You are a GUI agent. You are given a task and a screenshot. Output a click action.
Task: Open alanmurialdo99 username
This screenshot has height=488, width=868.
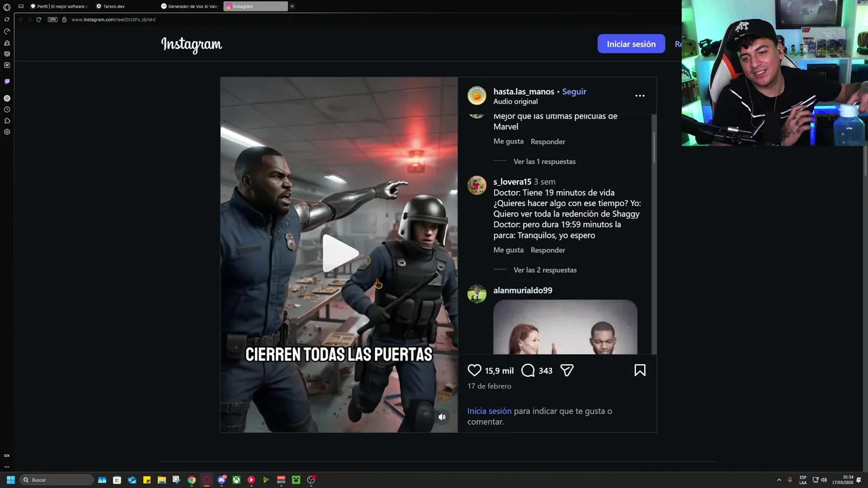pyautogui.click(x=523, y=290)
